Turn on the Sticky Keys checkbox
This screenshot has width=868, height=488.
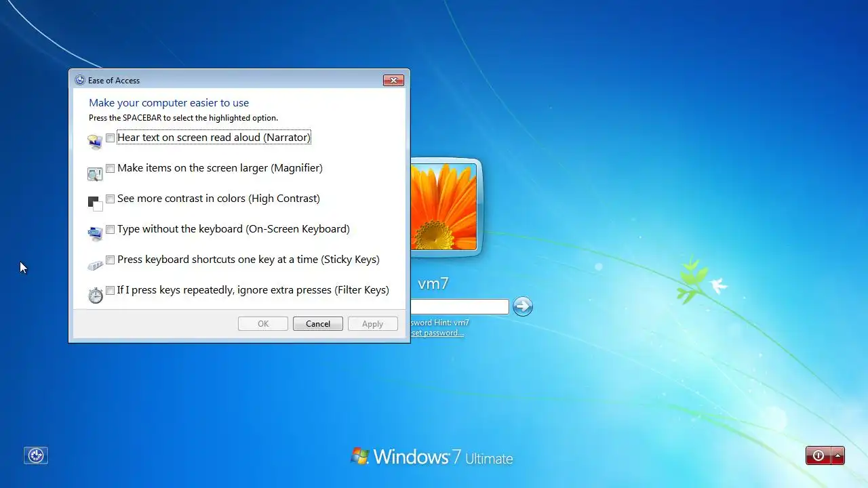110,260
